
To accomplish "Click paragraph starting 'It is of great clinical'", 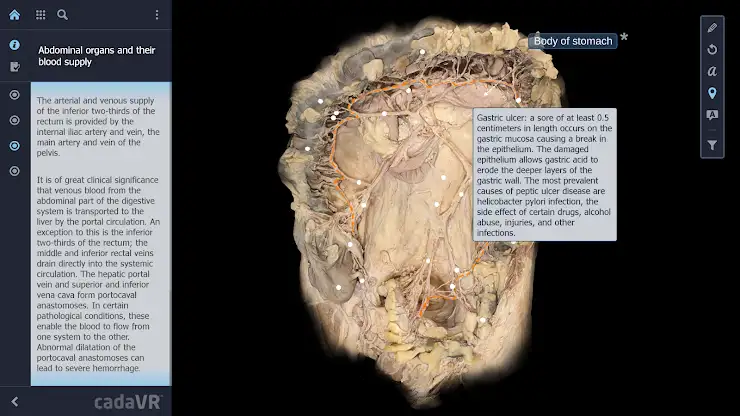I will (x=98, y=274).
